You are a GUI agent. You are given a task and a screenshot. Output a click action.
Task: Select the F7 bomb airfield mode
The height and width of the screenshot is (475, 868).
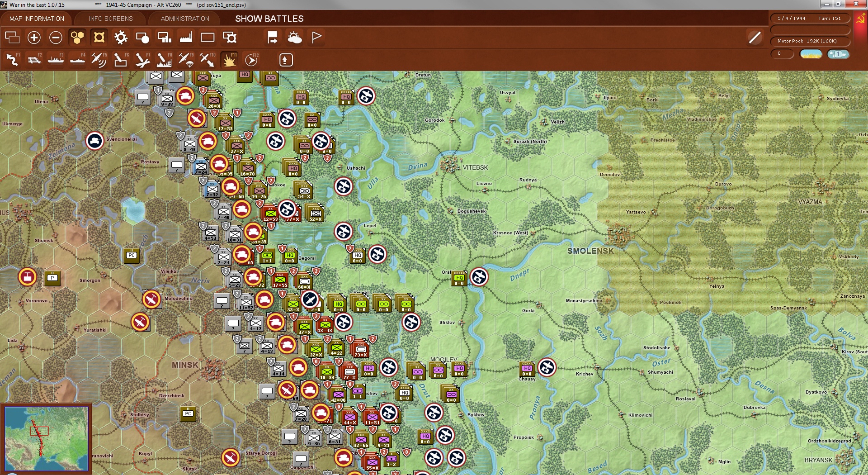pyautogui.click(x=142, y=60)
